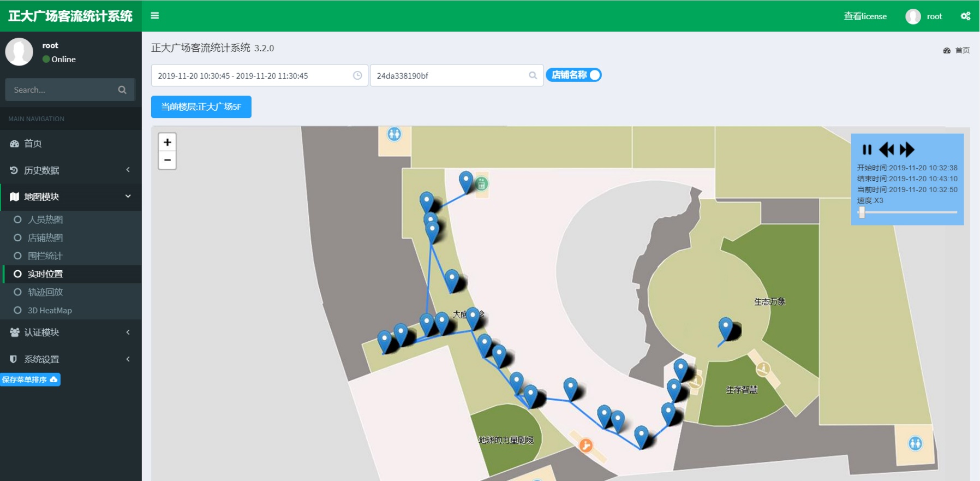
Task: Rewind the trajectory playback
Action: [887, 150]
